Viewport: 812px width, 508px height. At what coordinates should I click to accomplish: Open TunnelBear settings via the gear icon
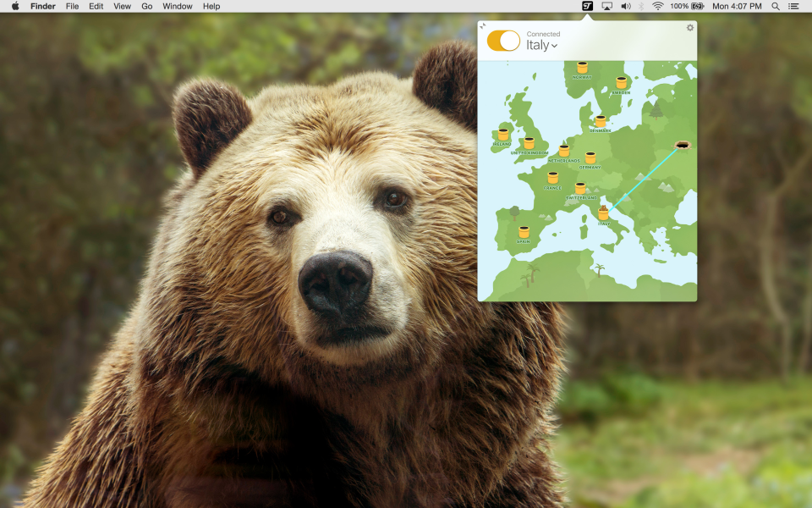[x=690, y=27]
